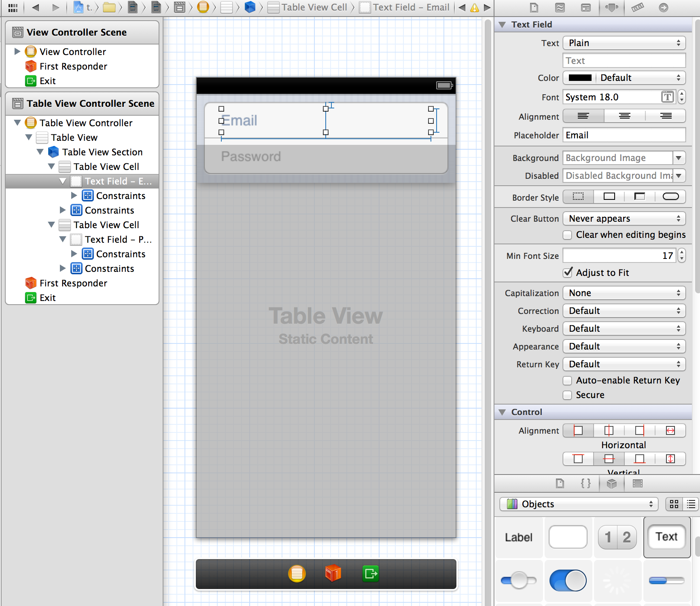
Task: Select the rounded rect border style
Action: pyautogui.click(x=670, y=197)
